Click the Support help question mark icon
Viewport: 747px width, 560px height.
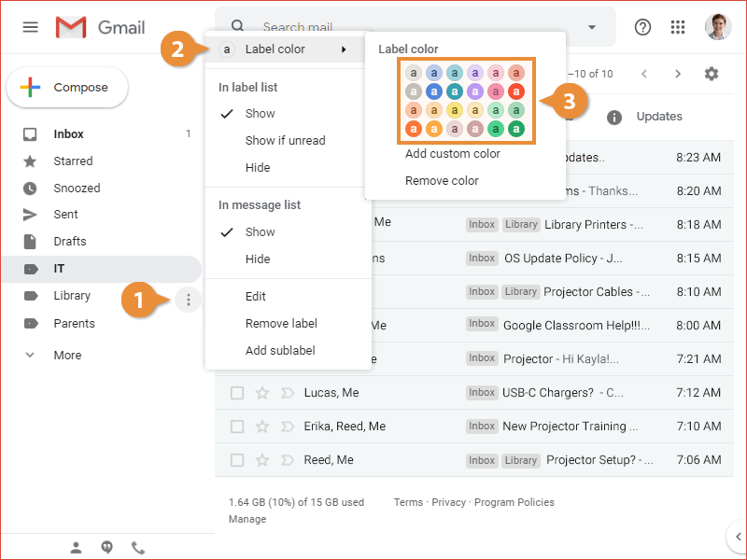click(x=642, y=27)
